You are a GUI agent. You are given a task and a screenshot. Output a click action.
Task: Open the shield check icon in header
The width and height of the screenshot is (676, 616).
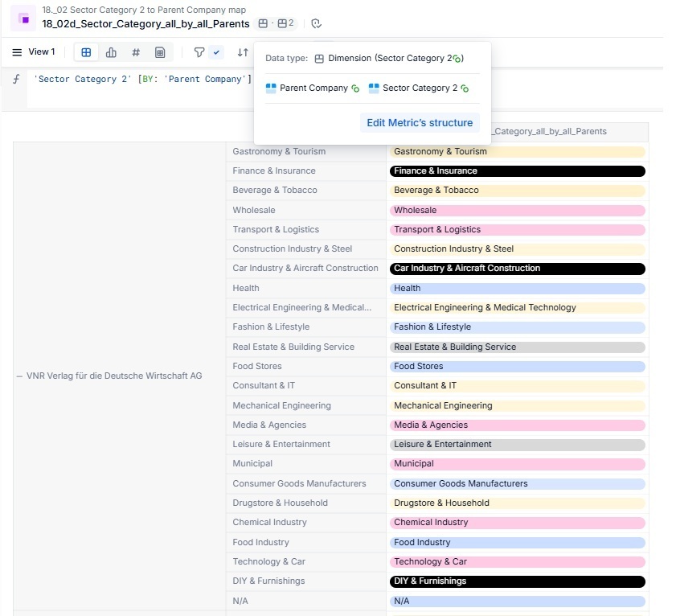317,23
